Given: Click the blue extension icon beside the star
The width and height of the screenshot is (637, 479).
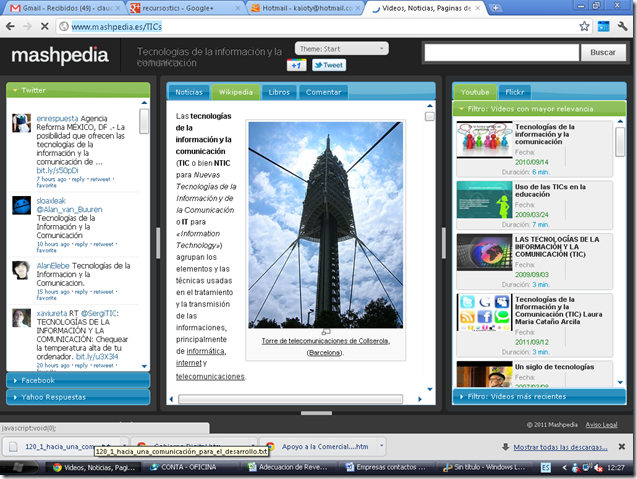Looking at the screenshot, I should (x=604, y=26).
